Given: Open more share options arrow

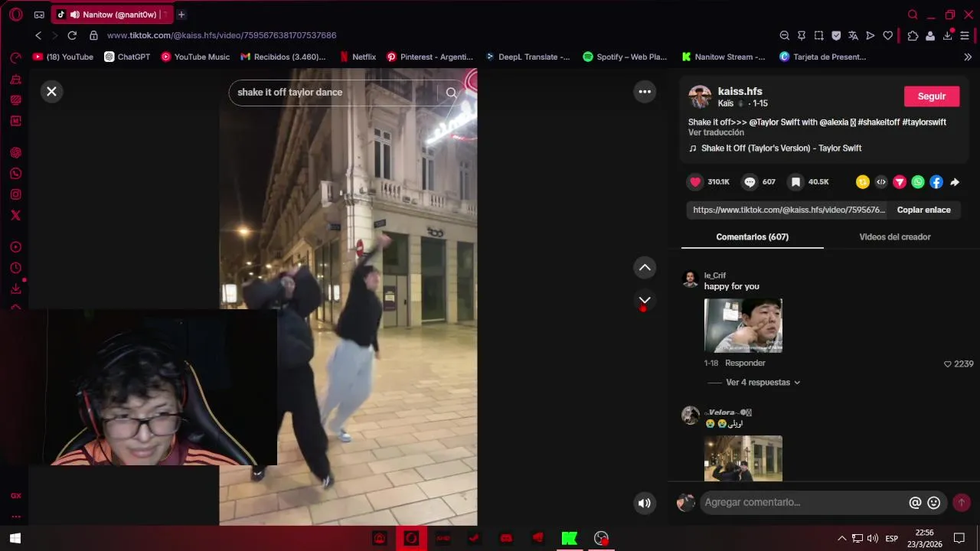Looking at the screenshot, I should coord(955,182).
